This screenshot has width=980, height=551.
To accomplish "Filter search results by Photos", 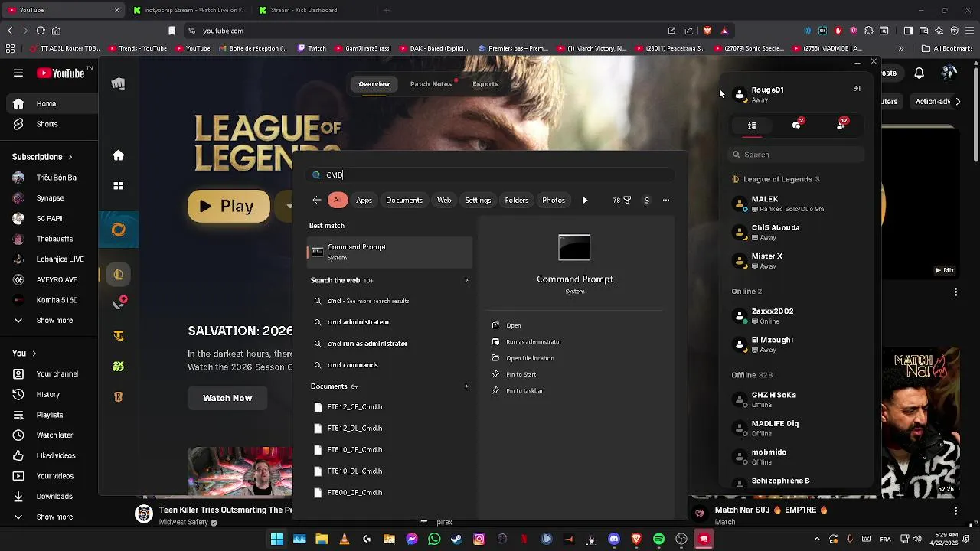I will tap(554, 201).
